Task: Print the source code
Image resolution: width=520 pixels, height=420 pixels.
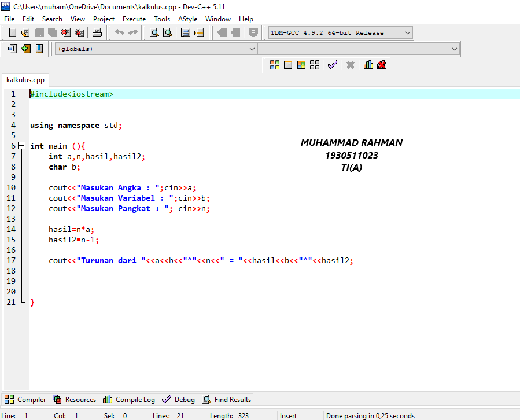Action: [x=97, y=32]
